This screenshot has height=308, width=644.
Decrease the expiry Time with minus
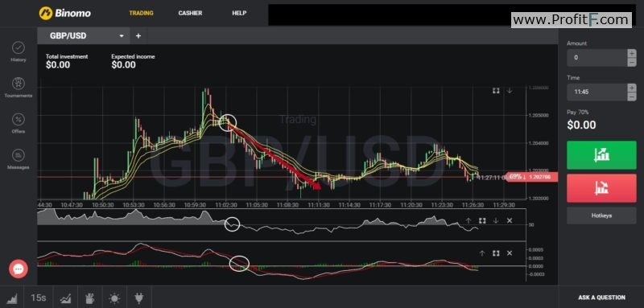coord(631,97)
